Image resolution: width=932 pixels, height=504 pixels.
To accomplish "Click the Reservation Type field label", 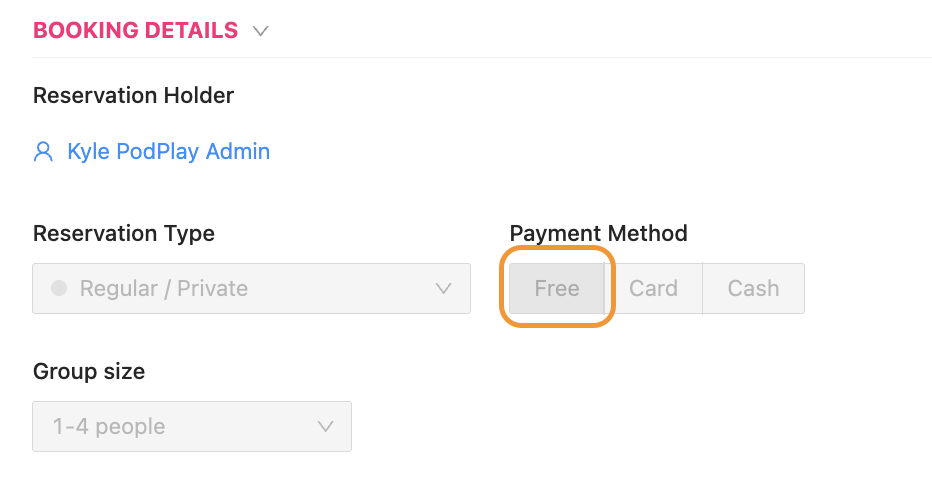I will click(x=124, y=234).
